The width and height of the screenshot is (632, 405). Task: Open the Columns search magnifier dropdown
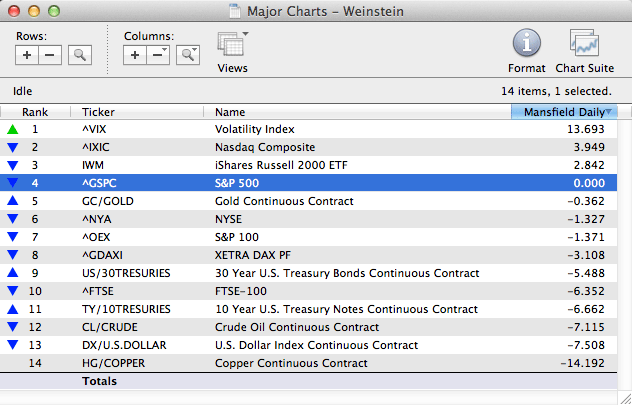click(187, 55)
